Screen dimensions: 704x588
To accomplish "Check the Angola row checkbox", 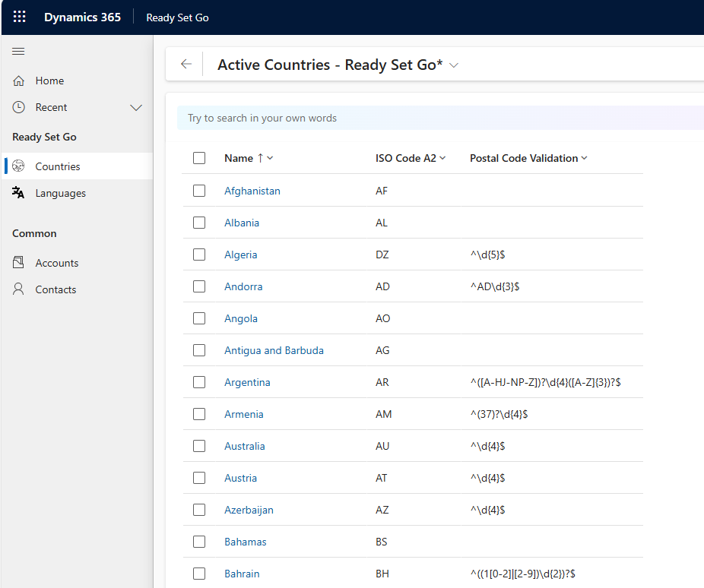I will point(199,318).
